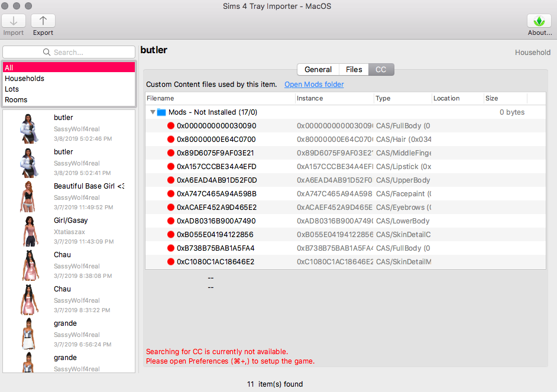
Task: Click CAS/MiddleFinger type cell
Action: (403, 153)
